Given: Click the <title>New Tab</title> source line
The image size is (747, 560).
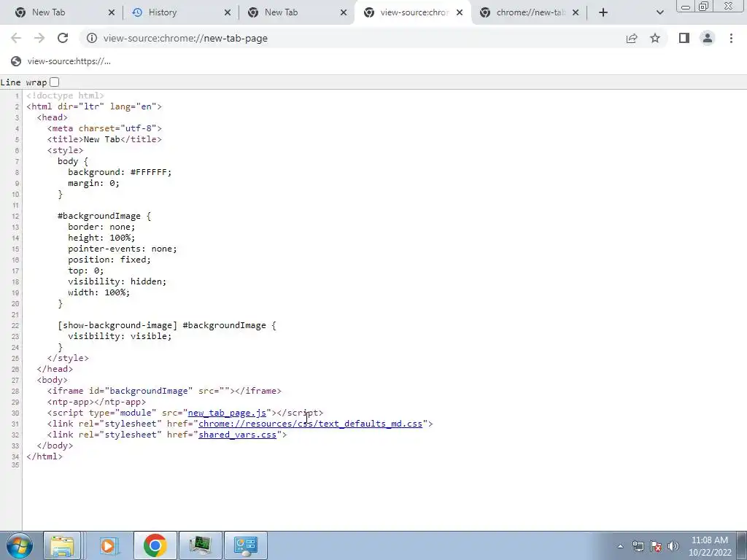Looking at the screenshot, I should click(x=104, y=139).
